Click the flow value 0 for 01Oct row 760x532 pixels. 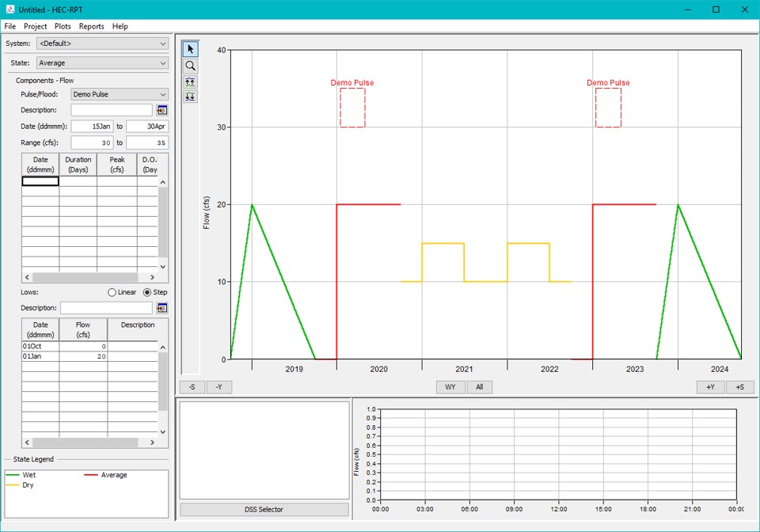tap(83, 347)
